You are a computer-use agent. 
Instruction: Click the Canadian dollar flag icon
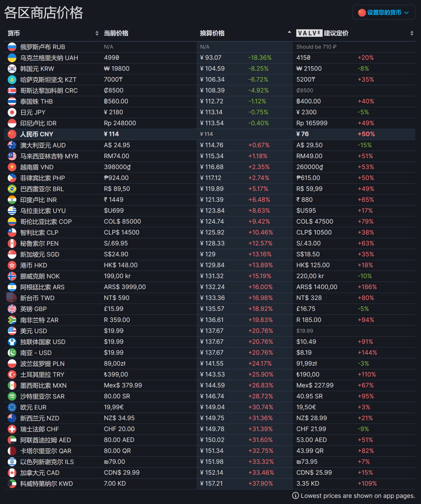(12, 473)
